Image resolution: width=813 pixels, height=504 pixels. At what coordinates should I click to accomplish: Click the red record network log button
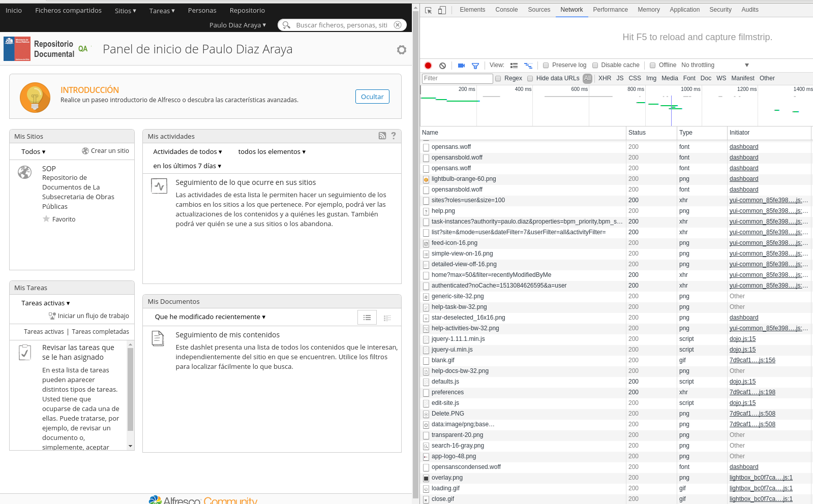(x=428, y=66)
